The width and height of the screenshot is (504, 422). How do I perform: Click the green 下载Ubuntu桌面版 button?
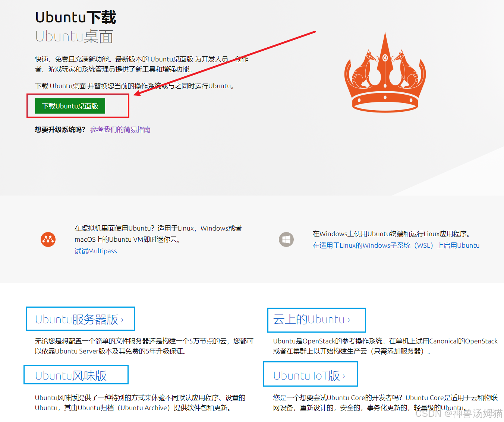[70, 106]
